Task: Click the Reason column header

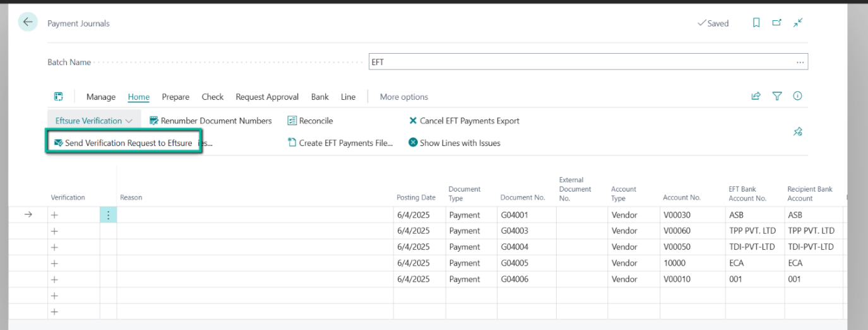Action: point(131,197)
